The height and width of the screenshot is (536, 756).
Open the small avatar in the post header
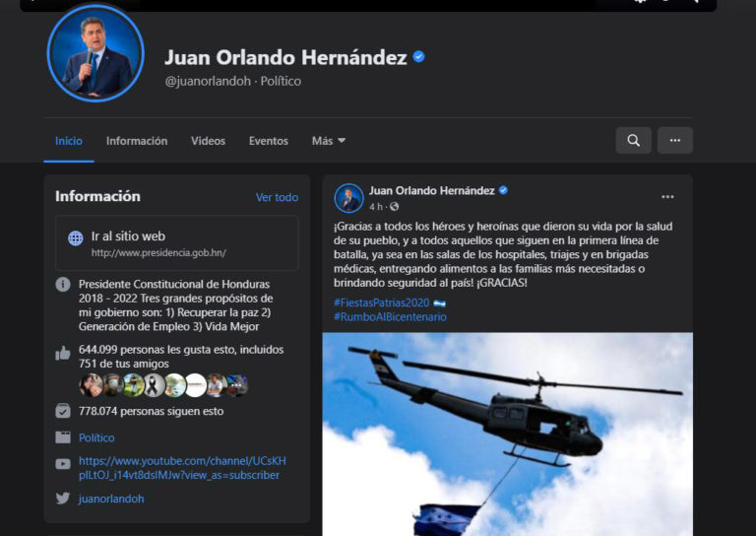[x=348, y=198]
